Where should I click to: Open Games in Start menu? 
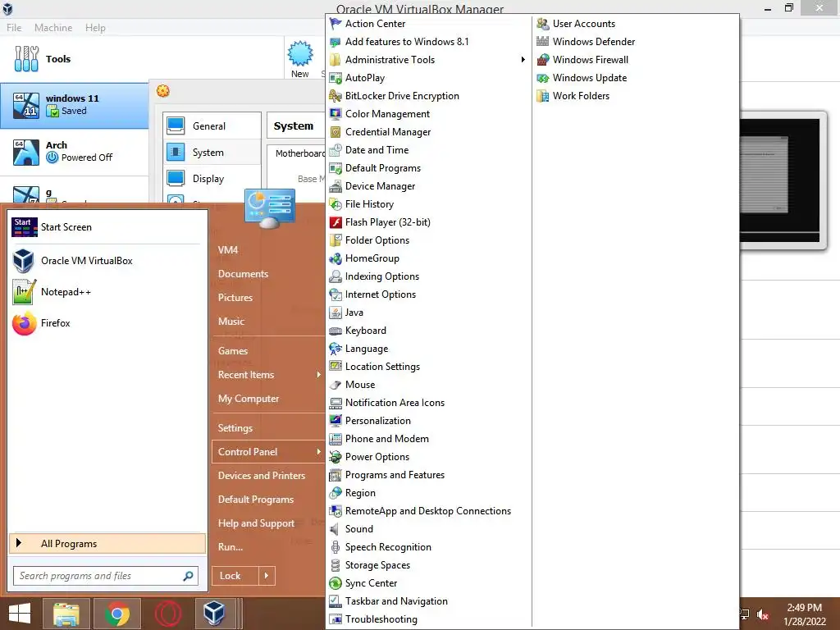[x=232, y=351]
